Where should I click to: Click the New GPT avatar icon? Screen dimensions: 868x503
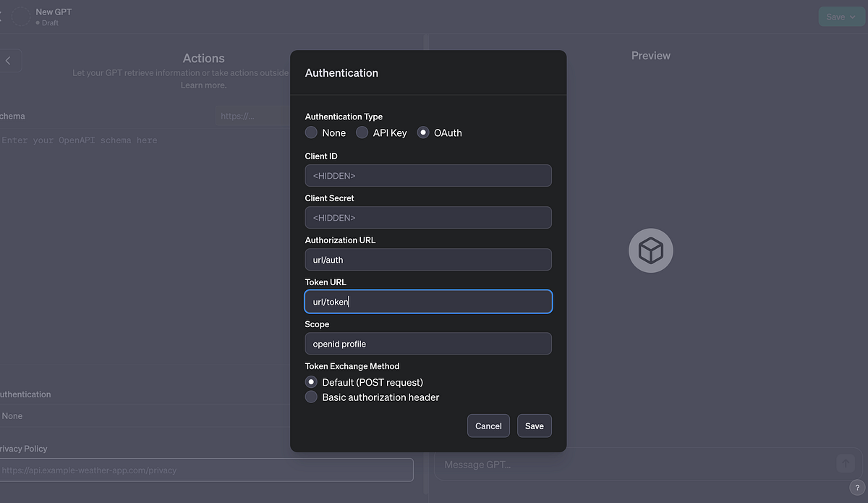coord(20,16)
